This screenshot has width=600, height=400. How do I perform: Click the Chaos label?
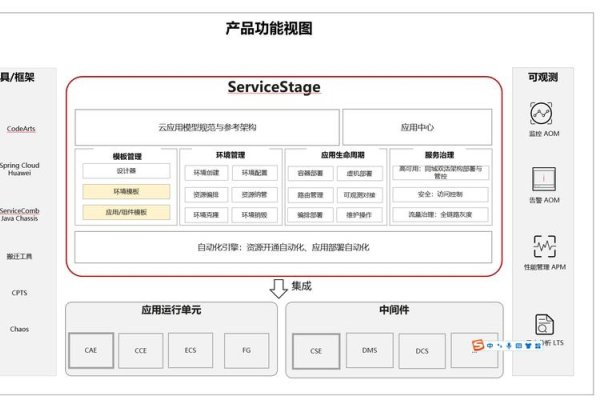pyautogui.click(x=20, y=329)
